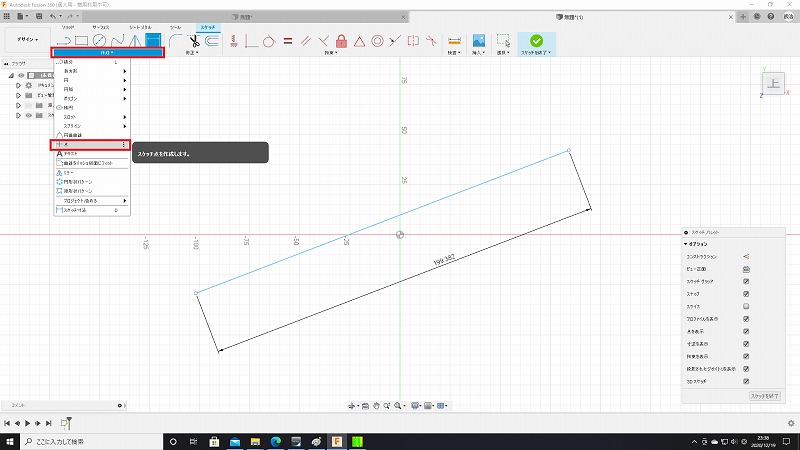Select the Equal constraint icon

pos(287,41)
